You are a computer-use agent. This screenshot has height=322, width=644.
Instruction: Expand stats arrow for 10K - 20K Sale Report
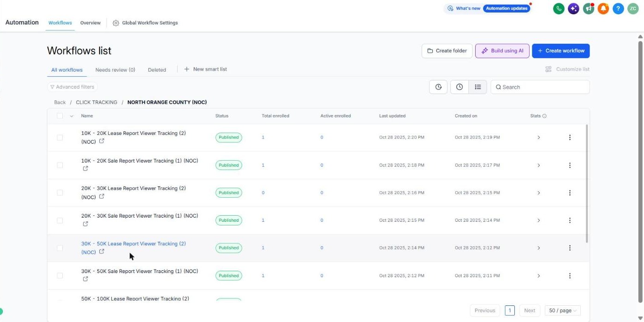pos(538,165)
